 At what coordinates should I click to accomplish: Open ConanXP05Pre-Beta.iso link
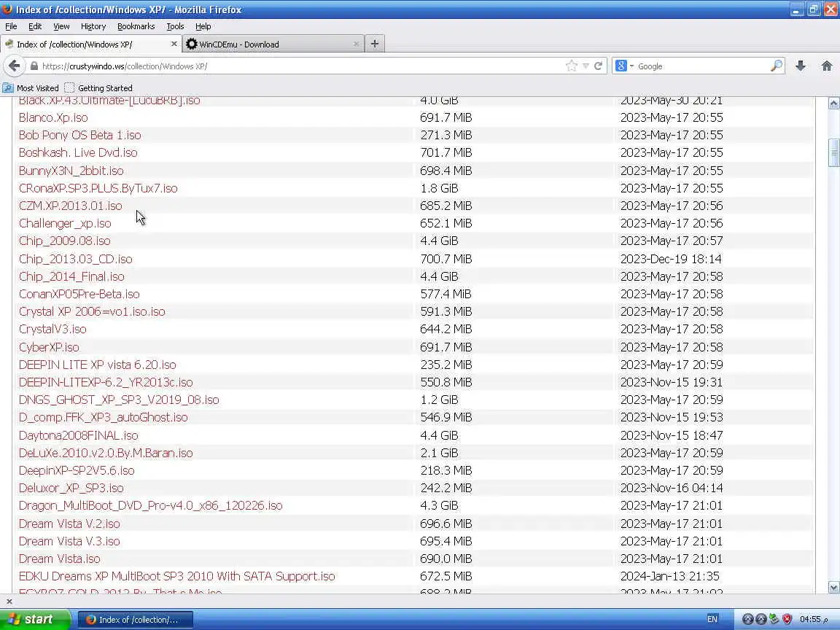point(79,294)
